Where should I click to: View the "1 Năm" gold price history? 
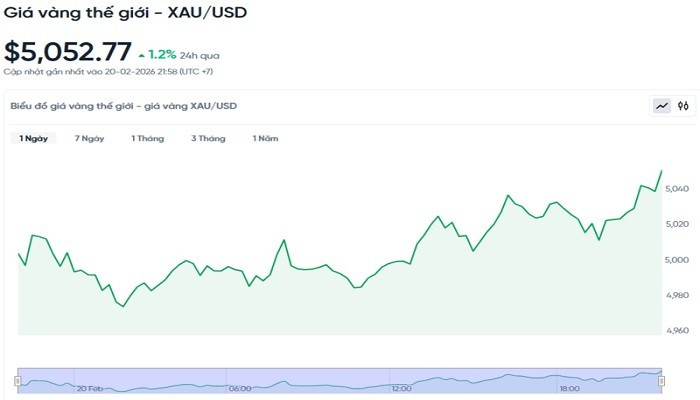tap(265, 138)
